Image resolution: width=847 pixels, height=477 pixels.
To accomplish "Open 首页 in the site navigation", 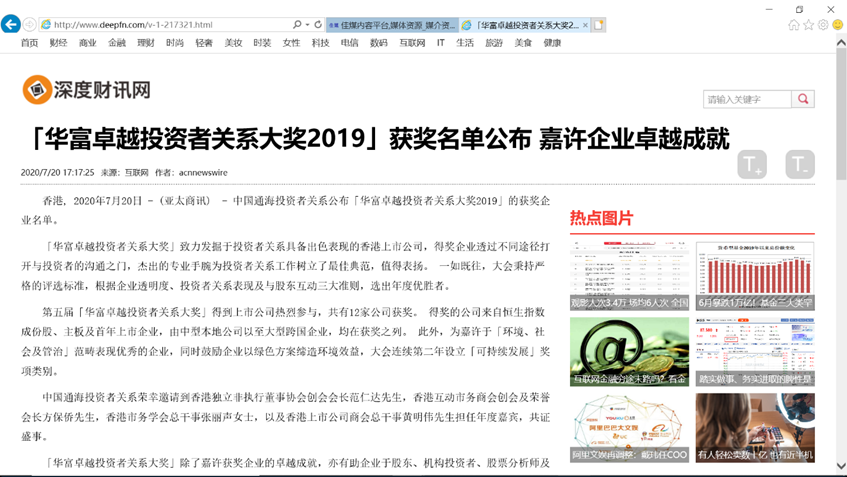I will tap(29, 43).
